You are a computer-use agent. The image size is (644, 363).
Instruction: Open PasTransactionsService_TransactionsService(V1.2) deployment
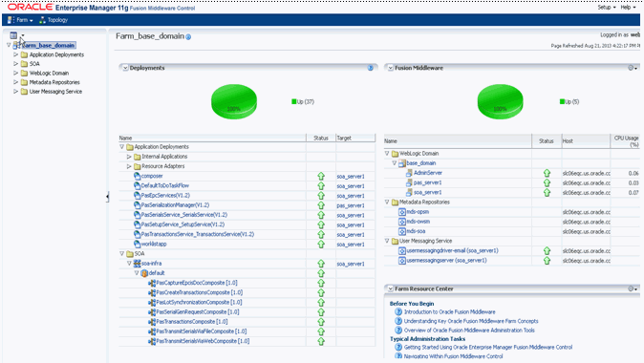198,234
